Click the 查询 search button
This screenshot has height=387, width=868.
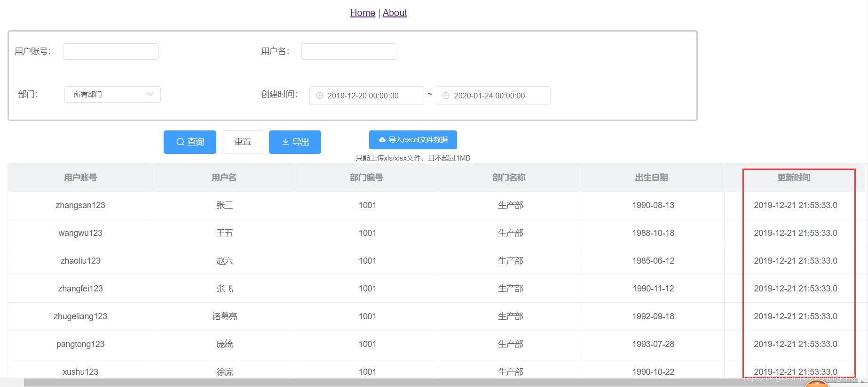[x=190, y=142]
